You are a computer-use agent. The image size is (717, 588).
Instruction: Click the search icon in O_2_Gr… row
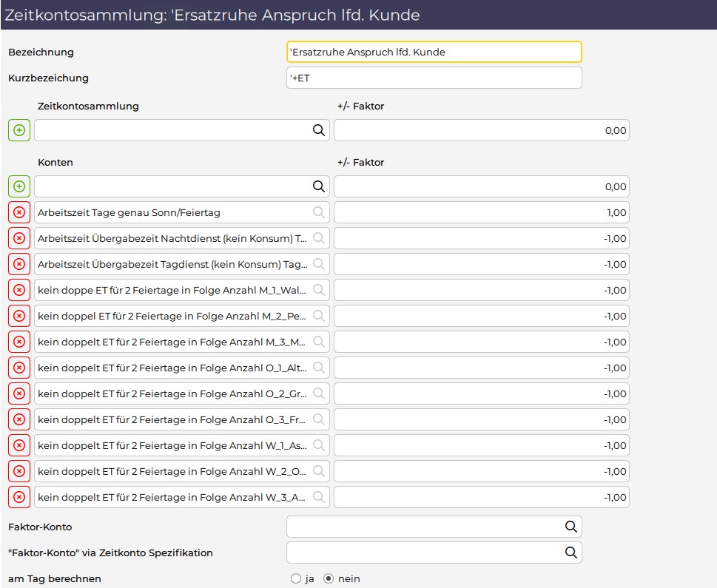[x=319, y=393]
